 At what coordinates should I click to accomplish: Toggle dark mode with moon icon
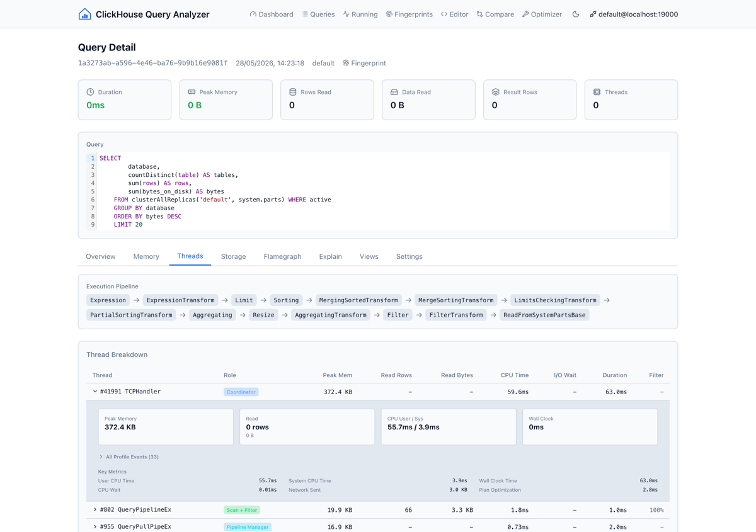576,14
